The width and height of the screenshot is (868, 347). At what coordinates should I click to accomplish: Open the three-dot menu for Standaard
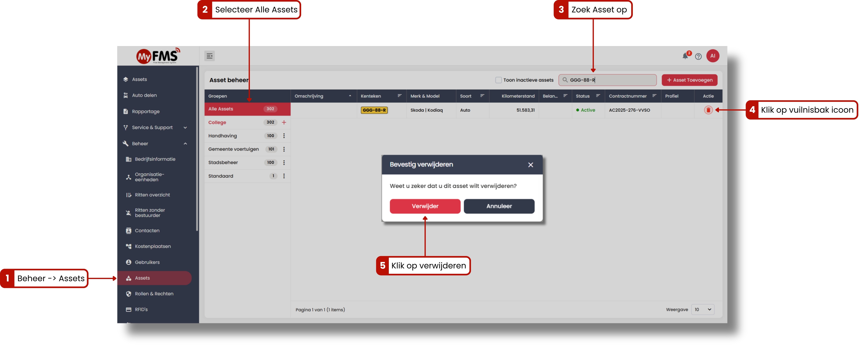284,176
